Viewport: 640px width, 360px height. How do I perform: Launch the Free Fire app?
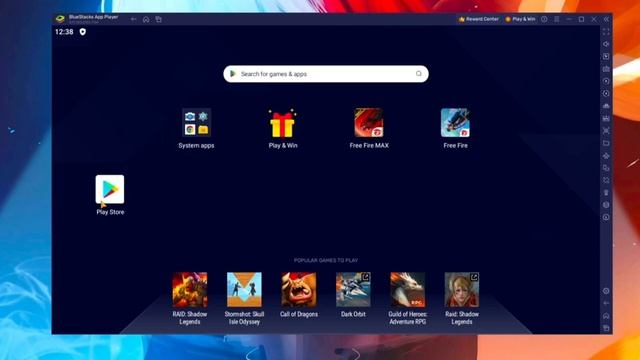click(455, 122)
